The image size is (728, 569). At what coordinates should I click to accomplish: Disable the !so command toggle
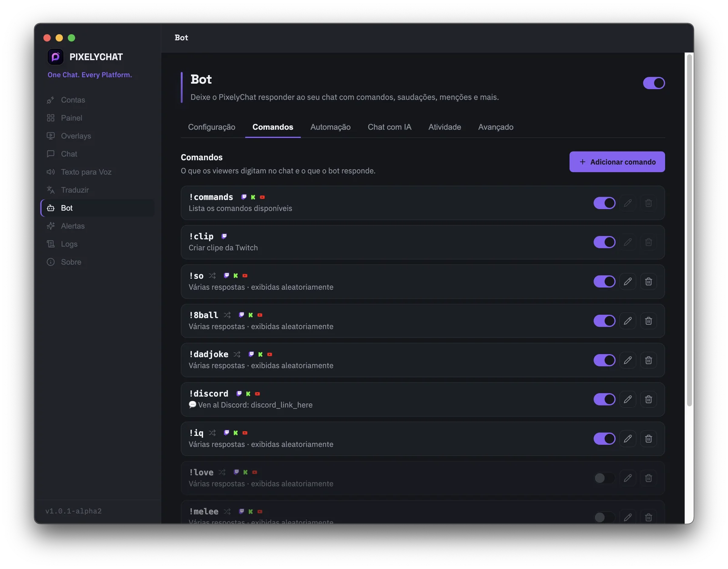604,282
